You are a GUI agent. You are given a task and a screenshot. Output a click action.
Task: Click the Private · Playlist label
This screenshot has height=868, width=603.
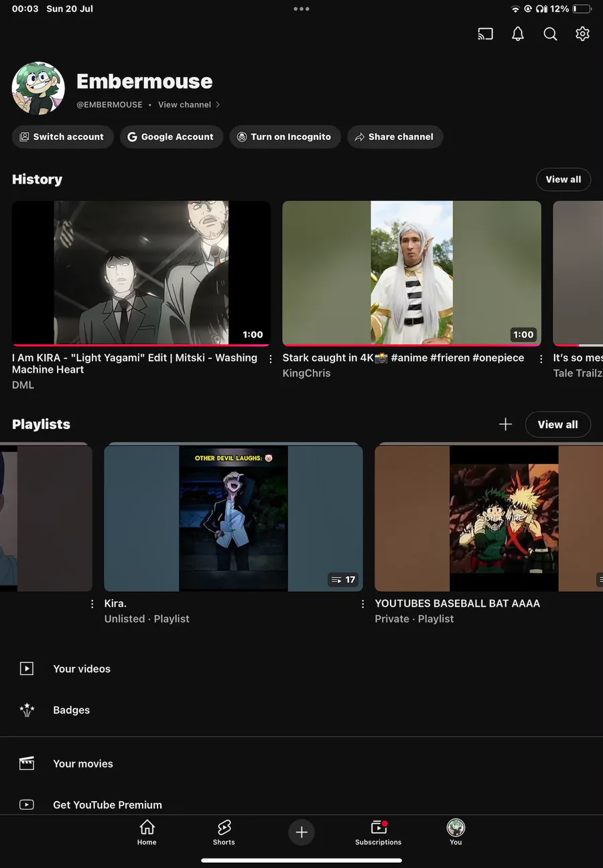point(414,619)
